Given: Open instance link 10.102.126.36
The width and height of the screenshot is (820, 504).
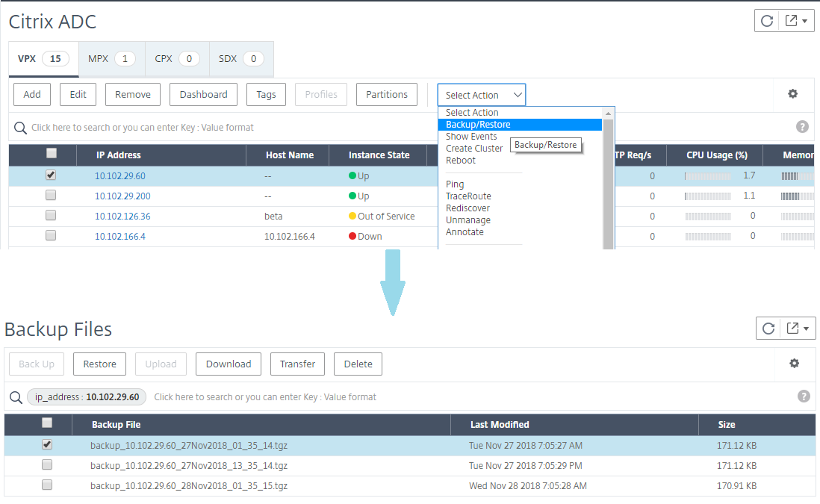Looking at the screenshot, I should [122, 217].
